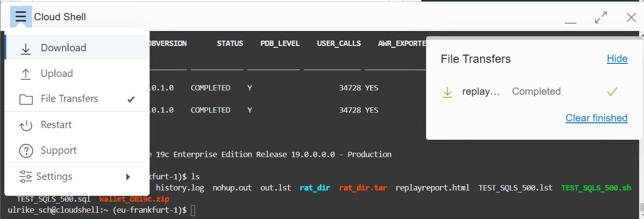Select Download from the menu
This screenshot has height=219, width=644.
click(x=63, y=48)
